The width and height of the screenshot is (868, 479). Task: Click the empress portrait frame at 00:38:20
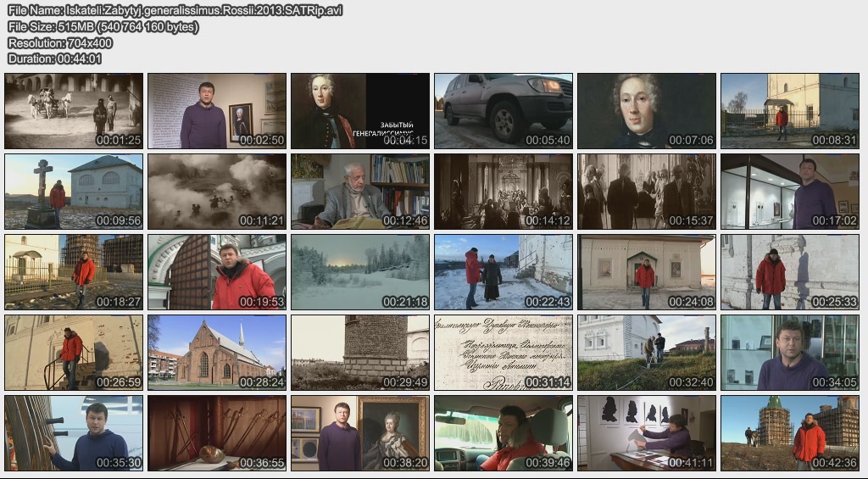point(360,433)
